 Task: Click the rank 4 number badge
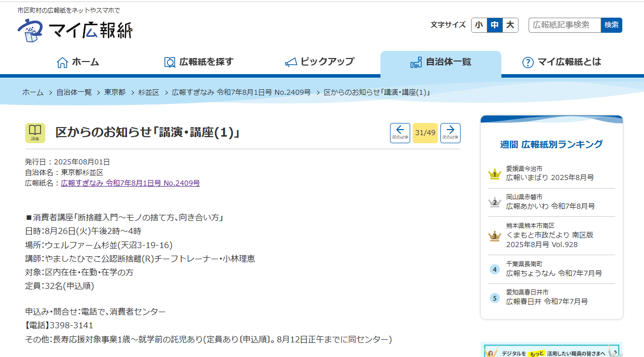[x=494, y=269]
